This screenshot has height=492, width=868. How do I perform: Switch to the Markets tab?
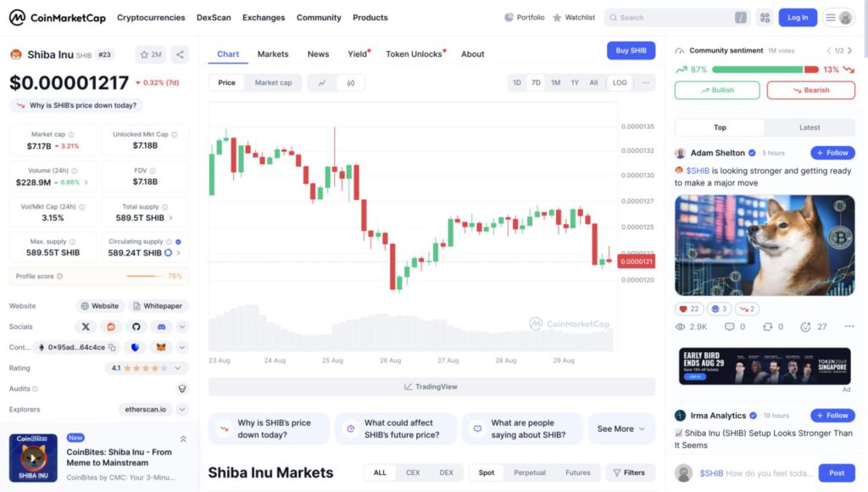click(273, 54)
